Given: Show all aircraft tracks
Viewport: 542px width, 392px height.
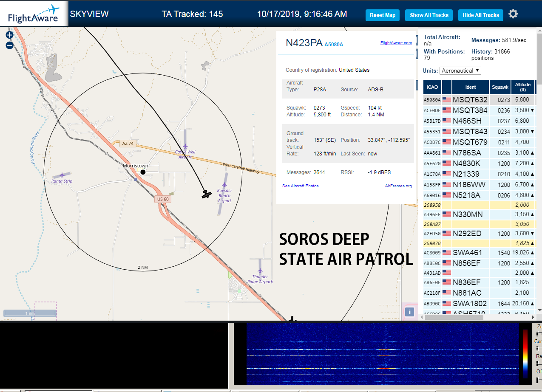Looking at the screenshot, I should 429,15.
